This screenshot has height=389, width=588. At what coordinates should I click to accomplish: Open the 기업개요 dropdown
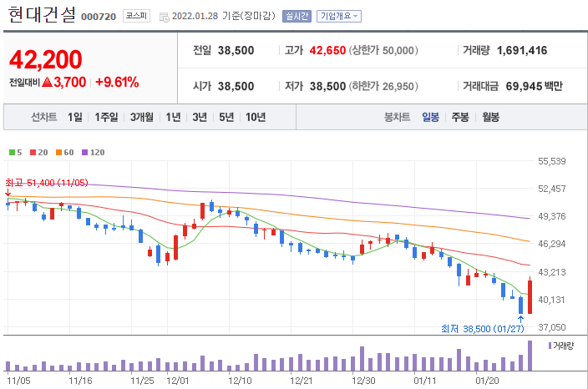click(339, 16)
